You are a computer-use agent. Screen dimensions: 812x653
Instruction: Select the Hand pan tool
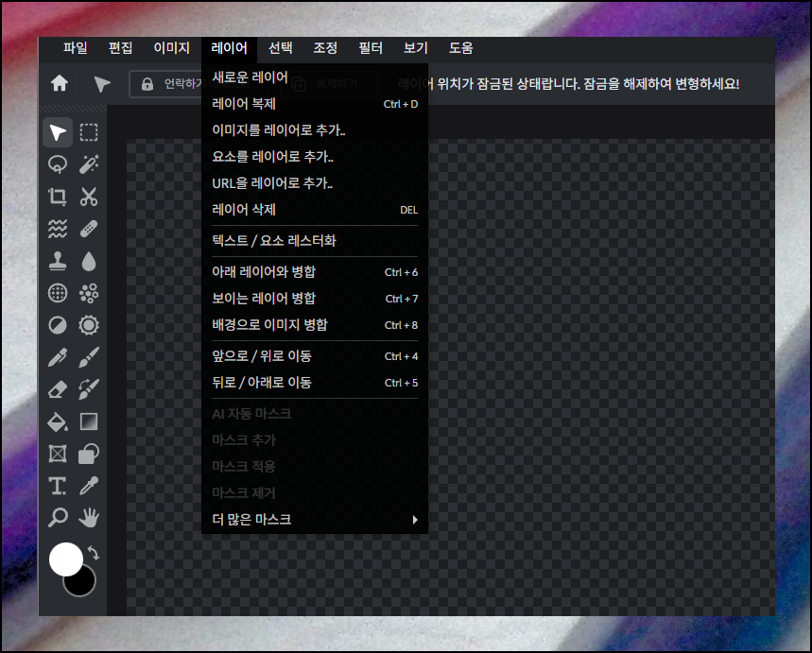click(x=89, y=518)
